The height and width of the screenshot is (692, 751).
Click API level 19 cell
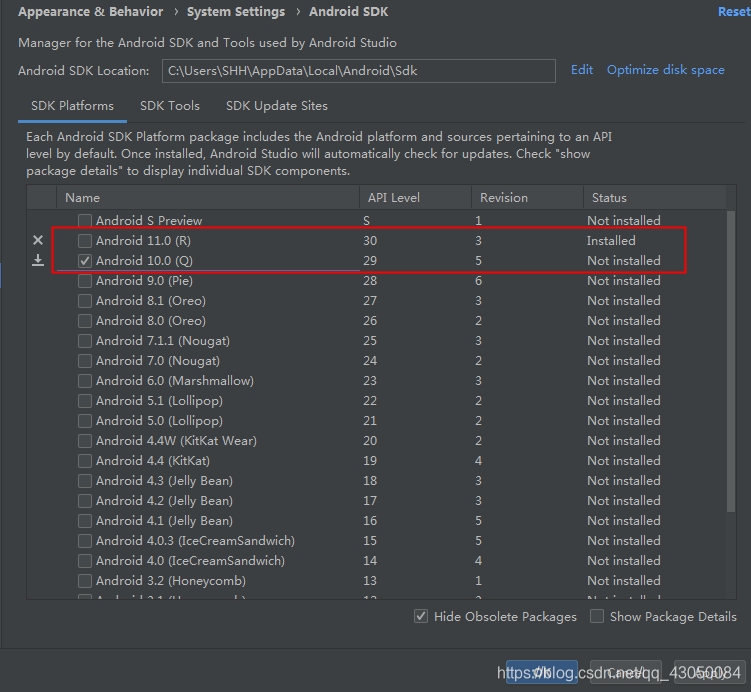tap(370, 461)
